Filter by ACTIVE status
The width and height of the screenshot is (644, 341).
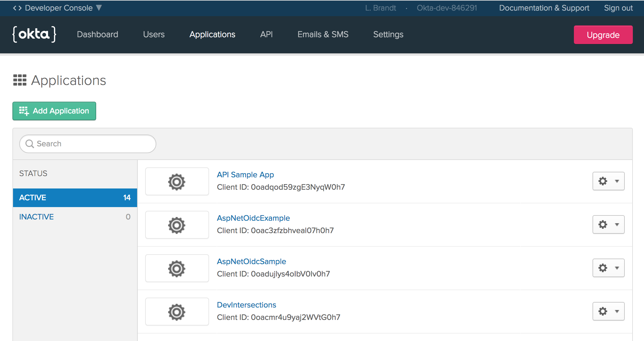75,198
